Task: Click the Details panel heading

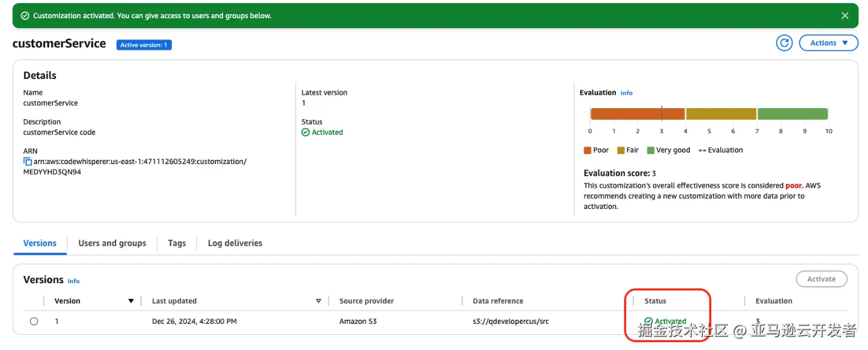Action: click(x=40, y=75)
